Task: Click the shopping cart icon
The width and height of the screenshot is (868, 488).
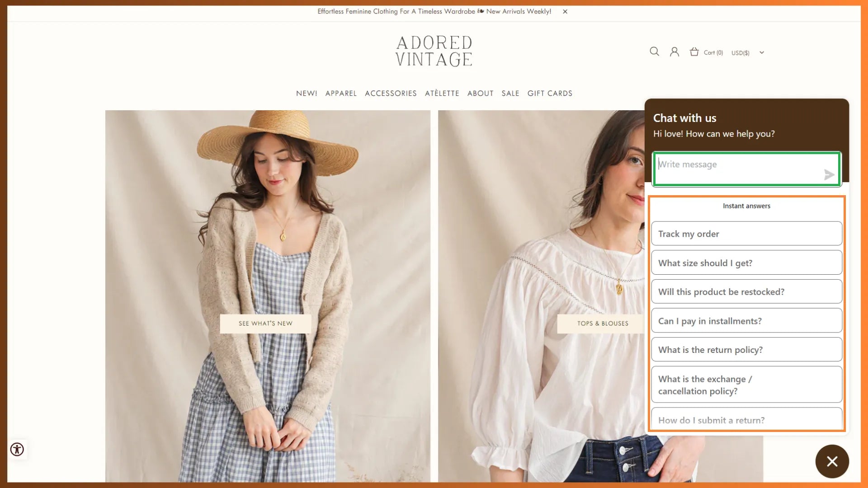Action: (x=694, y=52)
